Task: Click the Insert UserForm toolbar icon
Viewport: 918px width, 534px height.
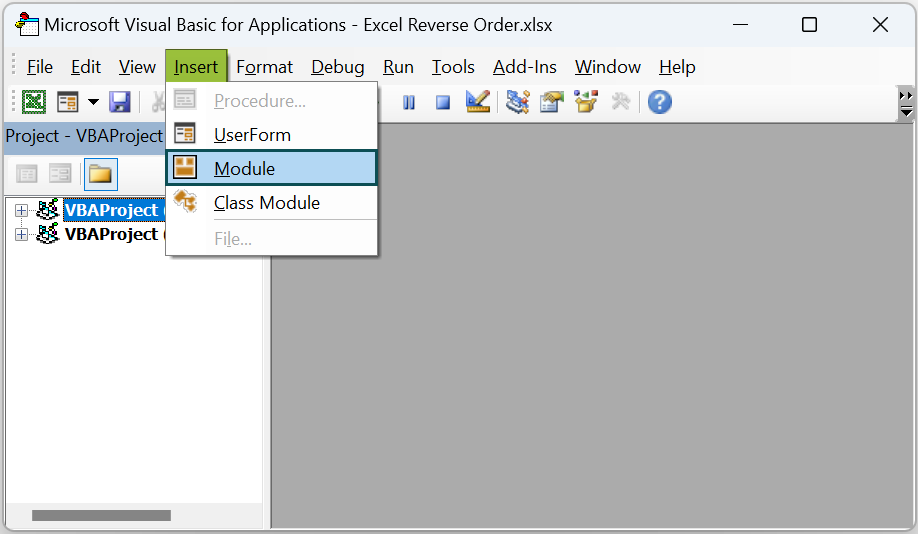Action: (67, 102)
